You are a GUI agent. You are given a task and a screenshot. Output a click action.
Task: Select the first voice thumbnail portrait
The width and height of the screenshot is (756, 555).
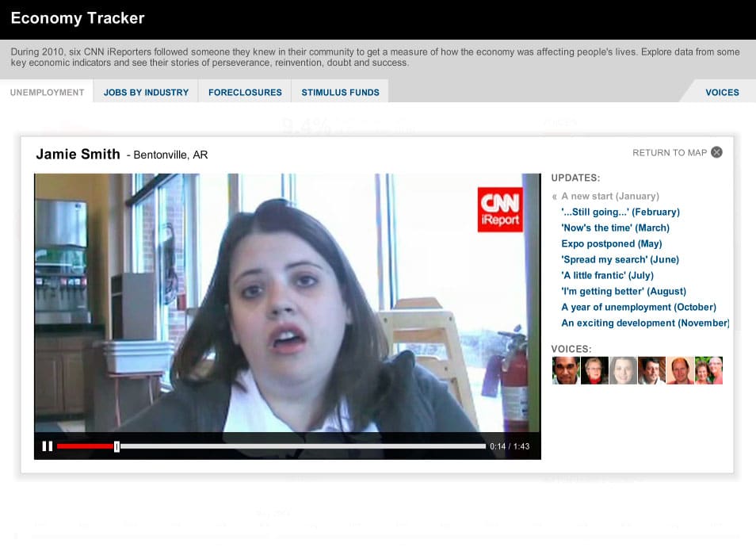566,370
